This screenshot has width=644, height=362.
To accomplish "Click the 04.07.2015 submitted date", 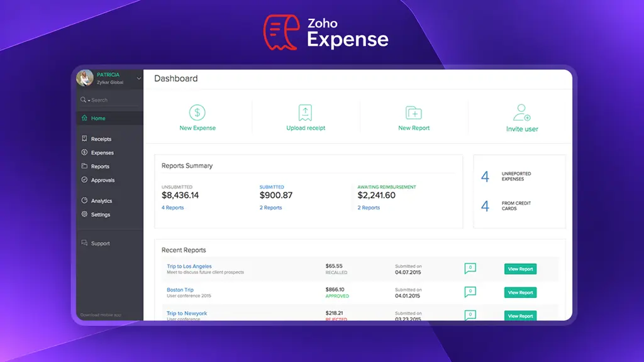I will point(408,272).
